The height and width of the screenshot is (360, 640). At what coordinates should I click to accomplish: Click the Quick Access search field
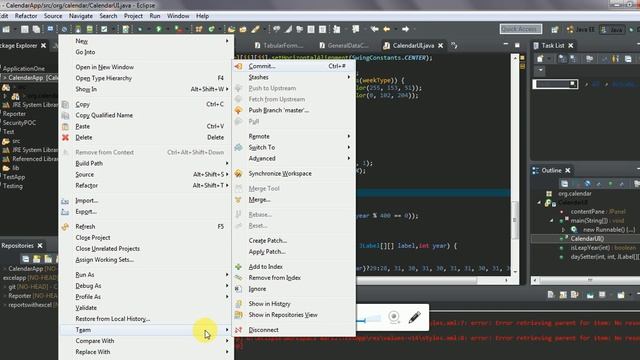[x=521, y=29]
